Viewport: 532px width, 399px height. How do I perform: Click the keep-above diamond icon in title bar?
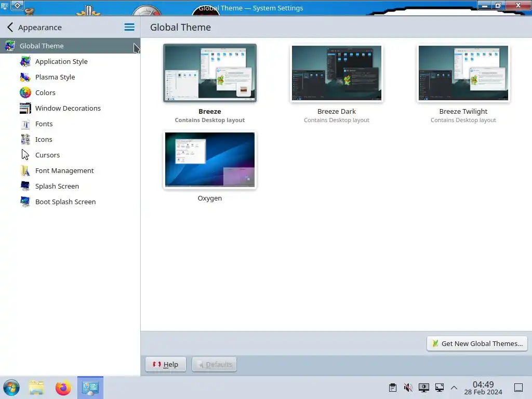point(17,5)
